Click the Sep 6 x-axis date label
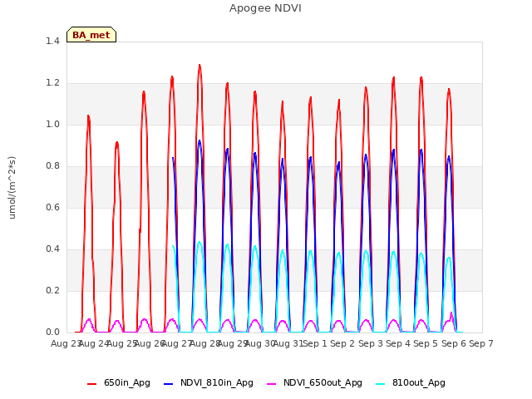The height and width of the screenshot is (399, 532). click(x=454, y=343)
